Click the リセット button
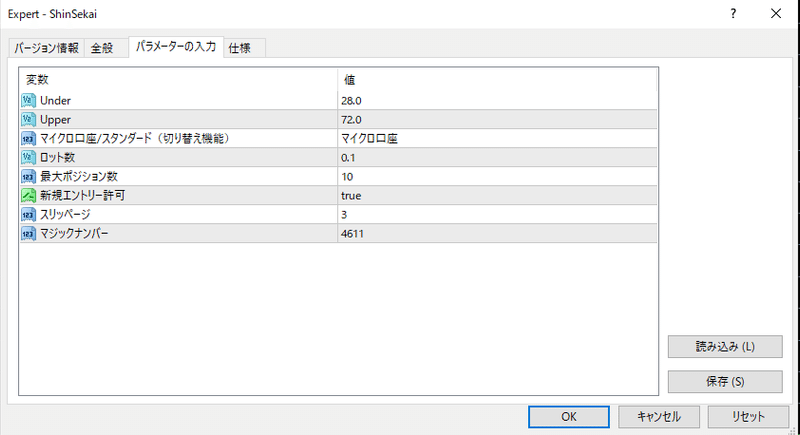Image resolution: width=800 pixels, height=435 pixels. (x=741, y=416)
